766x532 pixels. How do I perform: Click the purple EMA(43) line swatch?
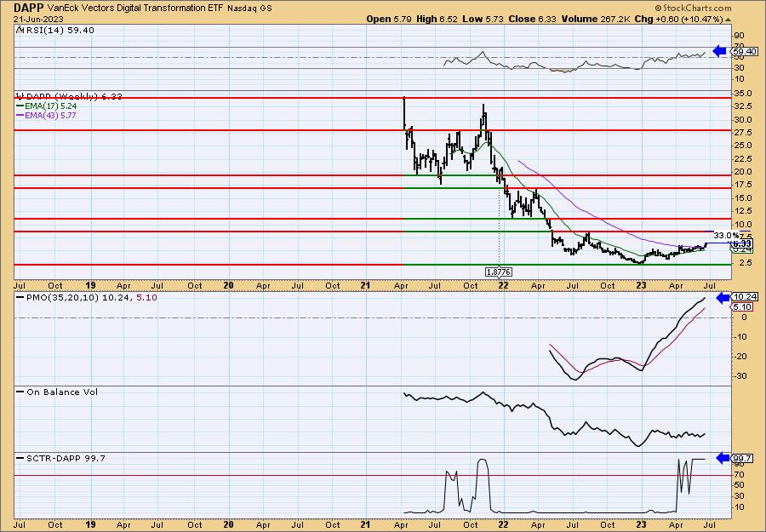(20, 116)
